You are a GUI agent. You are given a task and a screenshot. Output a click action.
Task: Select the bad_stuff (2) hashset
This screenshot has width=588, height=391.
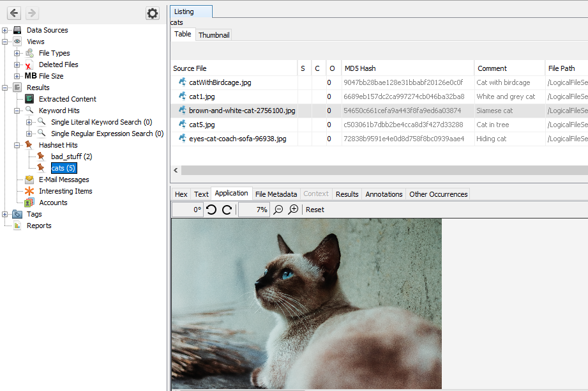click(x=72, y=157)
